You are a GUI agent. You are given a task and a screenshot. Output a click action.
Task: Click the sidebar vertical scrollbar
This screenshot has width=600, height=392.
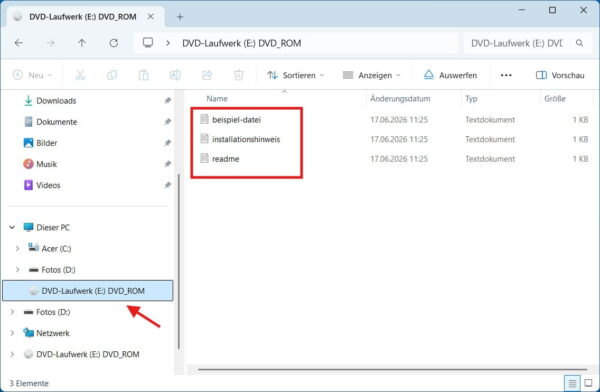179,260
